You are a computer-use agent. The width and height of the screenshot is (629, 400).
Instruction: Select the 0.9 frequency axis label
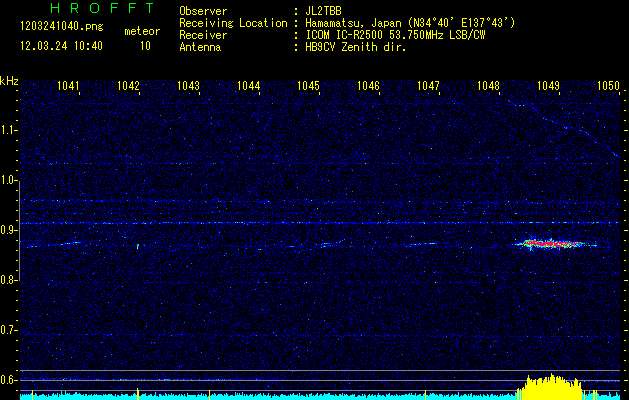(9, 230)
